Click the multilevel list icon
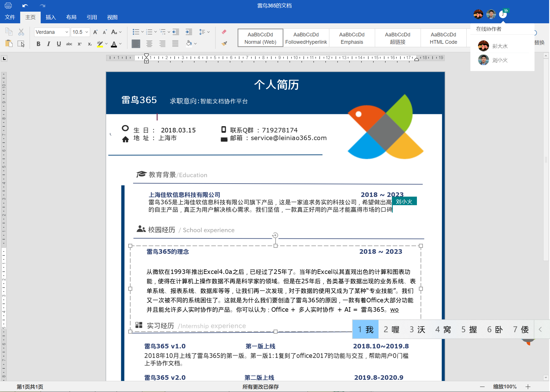This screenshot has height=392, width=550. (x=163, y=32)
